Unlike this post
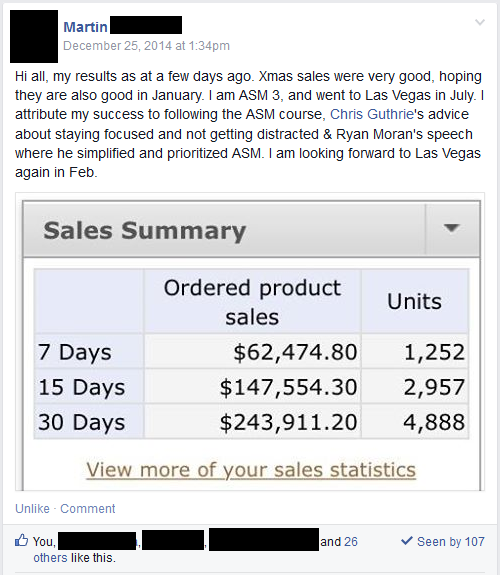500x575 pixels. [x=32, y=509]
